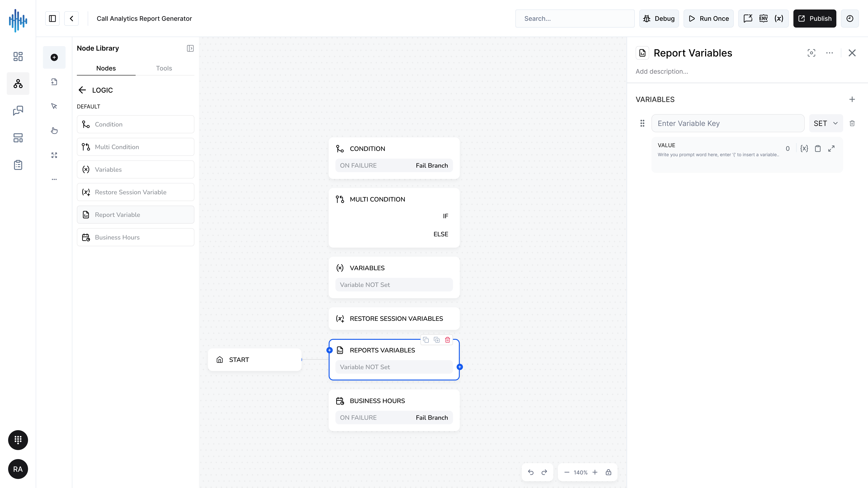Viewport: 868px width, 488px height.
Task: Select Variables node in library
Action: 135,169
